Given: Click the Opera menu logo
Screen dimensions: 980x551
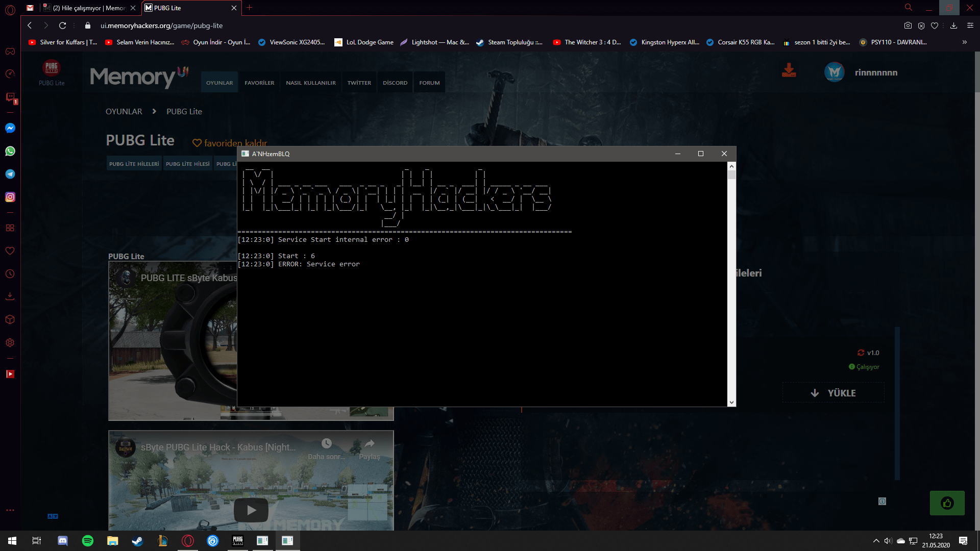Looking at the screenshot, I should [10, 9].
